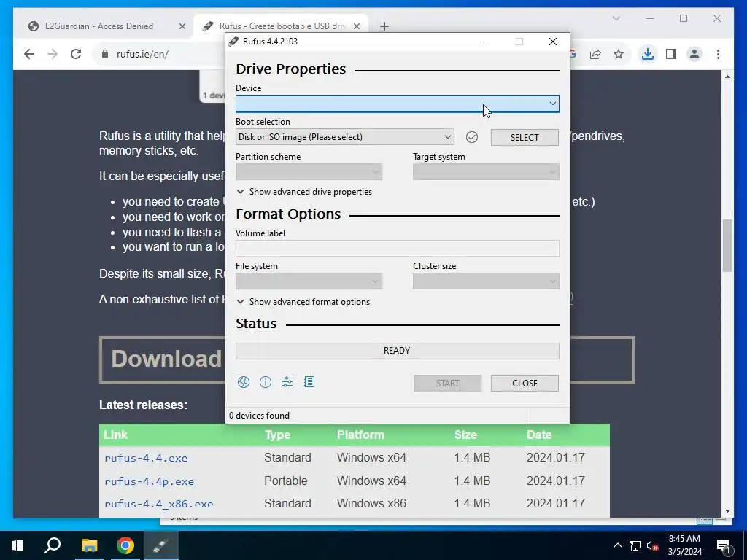
Task: Open the Partition scheme dropdown
Action: 309,172
